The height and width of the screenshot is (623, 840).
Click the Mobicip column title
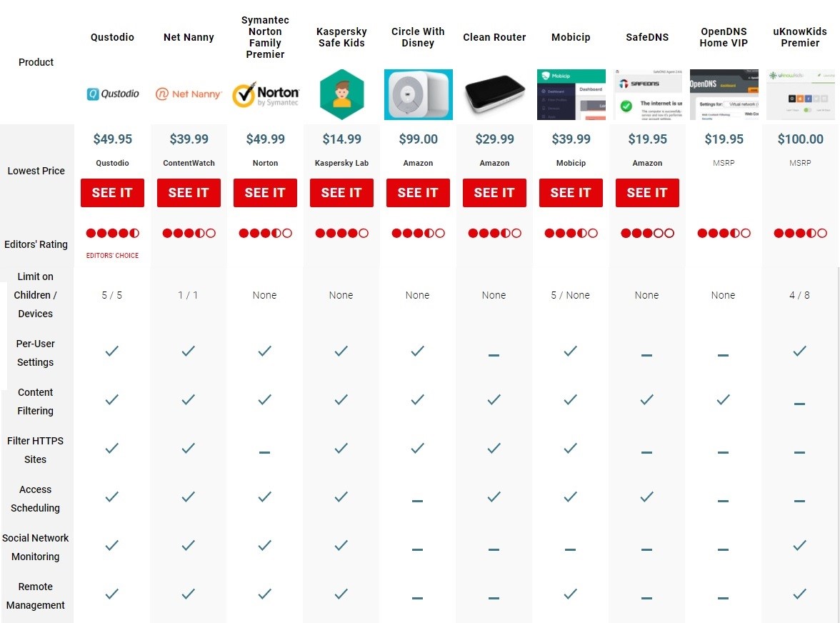(571, 37)
